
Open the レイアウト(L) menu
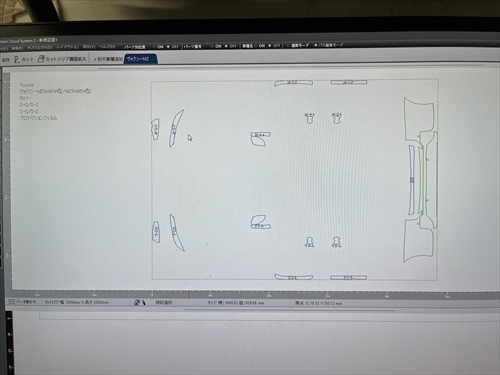(x=68, y=47)
